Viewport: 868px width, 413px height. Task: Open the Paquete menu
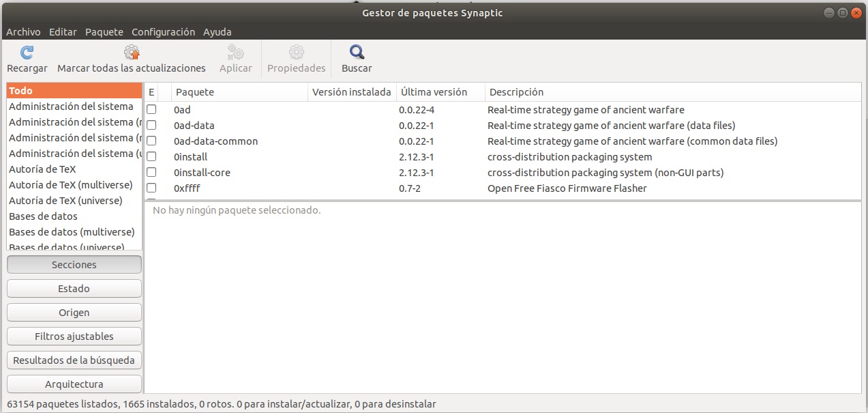click(104, 32)
